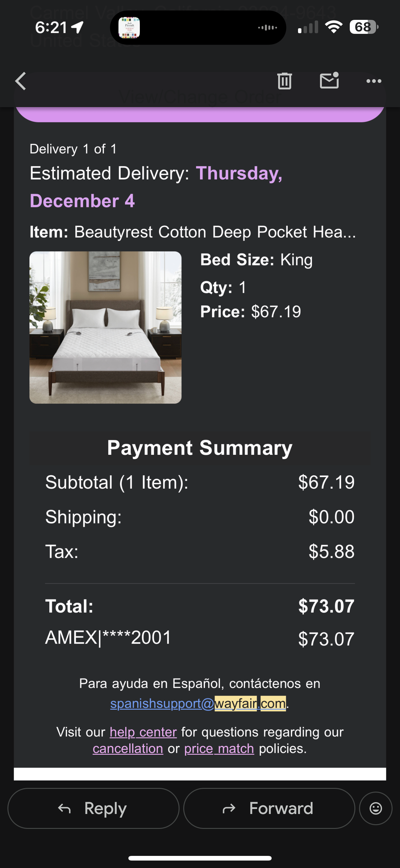Add emoji reaction smiley icon
The height and width of the screenshot is (868, 400).
click(x=376, y=808)
